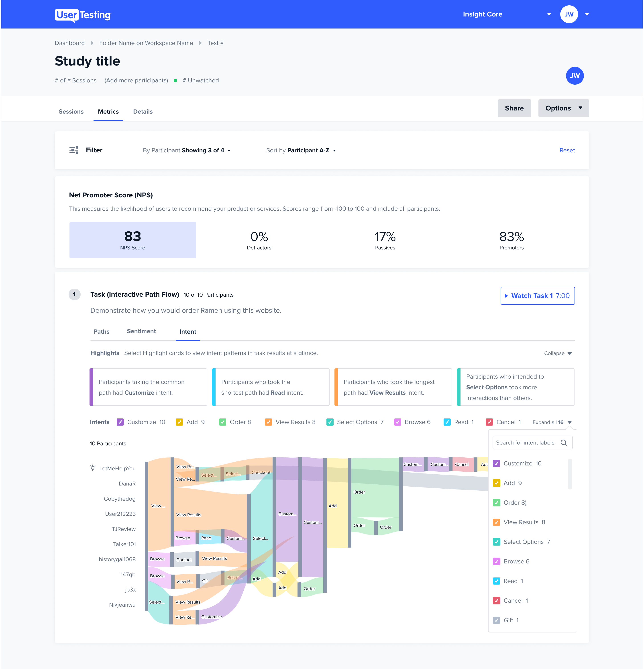Open the account menu arrow beside JW

(587, 14)
